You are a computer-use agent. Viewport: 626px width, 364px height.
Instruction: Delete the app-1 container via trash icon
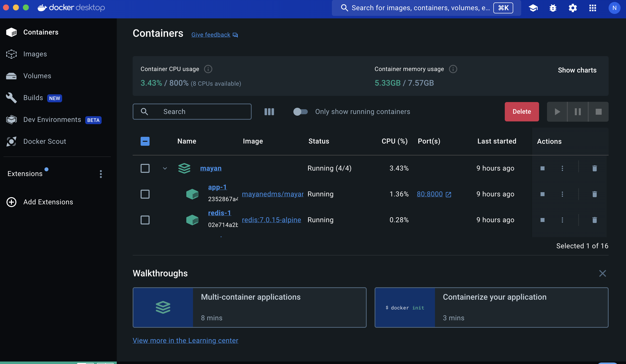click(x=594, y=194)
